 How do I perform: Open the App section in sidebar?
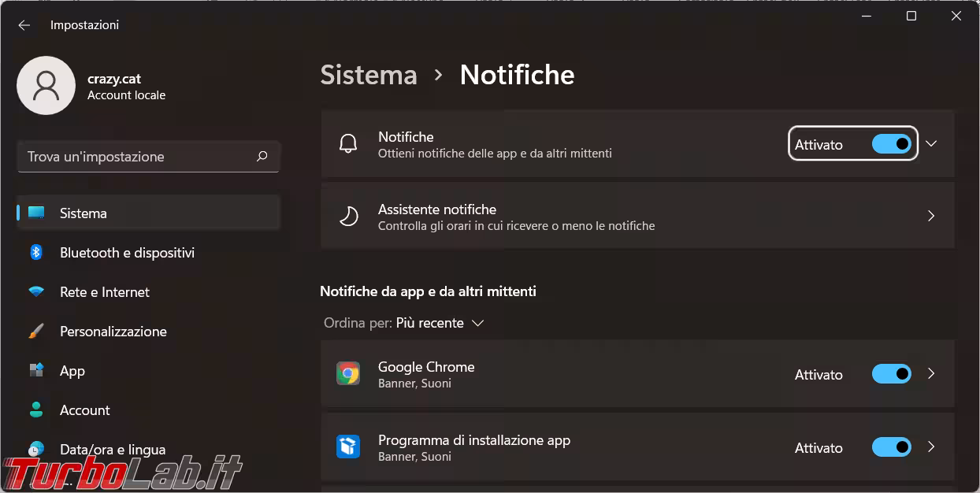coord(72,371)
